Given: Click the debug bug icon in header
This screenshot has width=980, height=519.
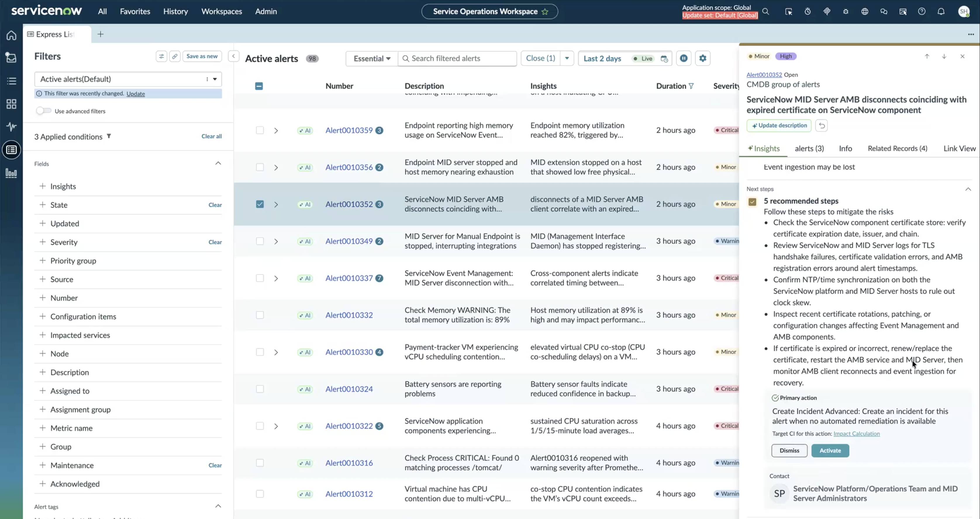Looking at the screenshot, I should (846, 11).
